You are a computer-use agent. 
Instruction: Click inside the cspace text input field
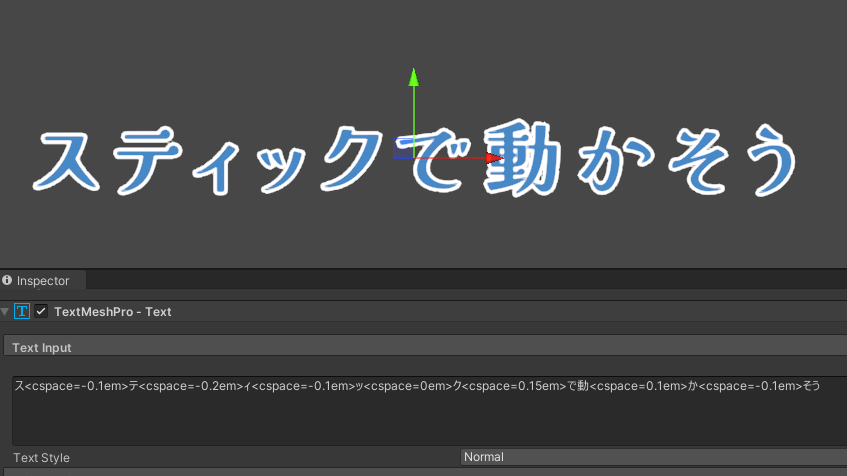[x=400, y=385]
